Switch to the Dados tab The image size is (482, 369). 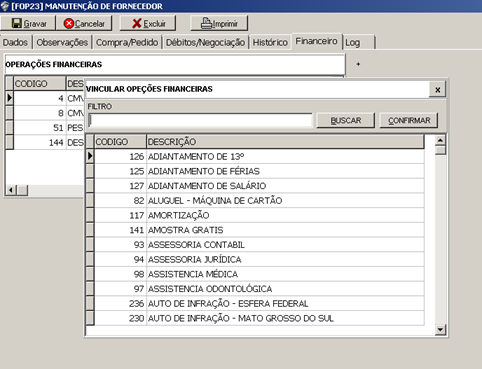tap(15, 42)
